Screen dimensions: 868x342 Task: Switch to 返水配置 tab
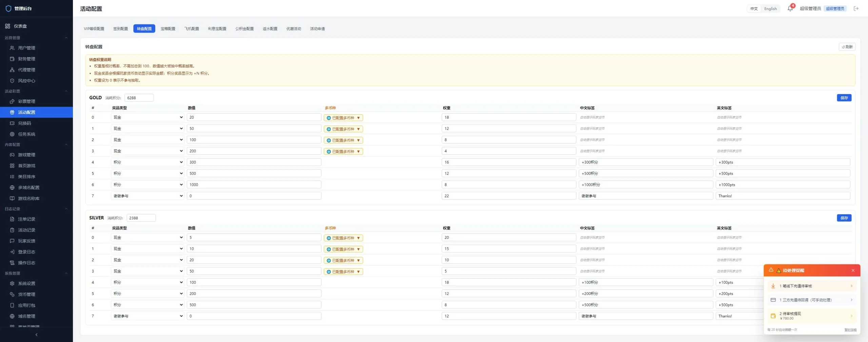[x=270, y=29]
